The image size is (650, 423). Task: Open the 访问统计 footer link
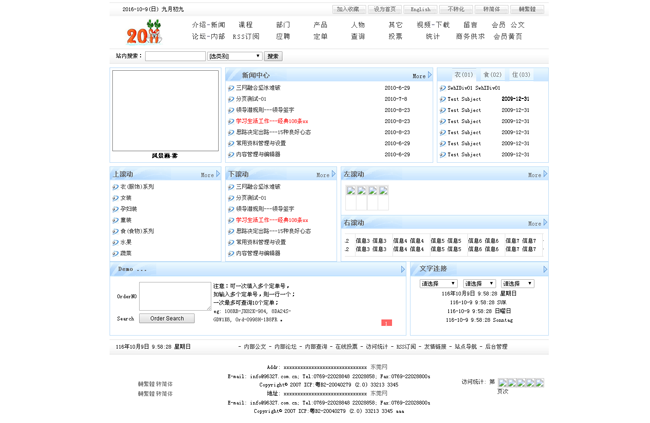pyautogui.click(x=377, y=346)
